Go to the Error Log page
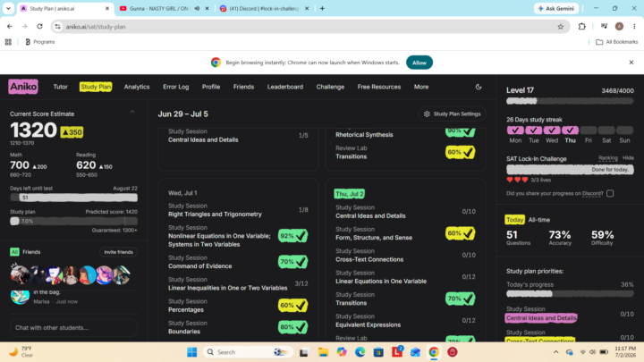 pyautogui.click(x=176, y=87)
